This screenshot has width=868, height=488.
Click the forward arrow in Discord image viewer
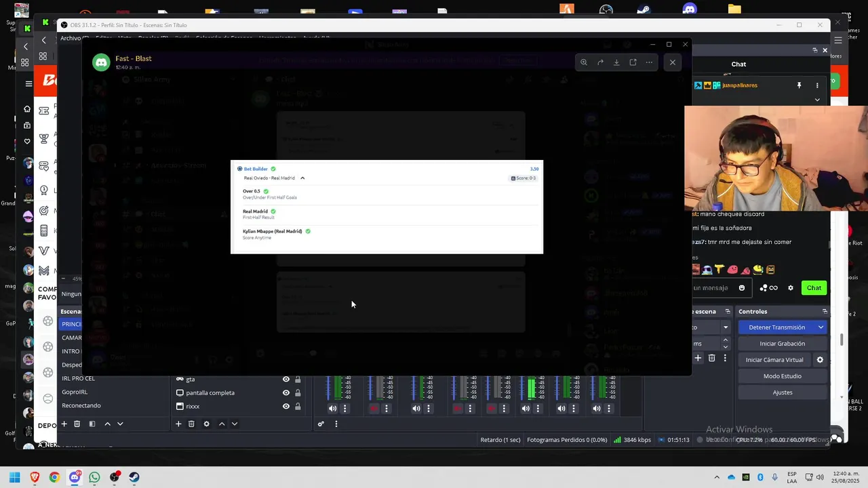coord(600,62)
